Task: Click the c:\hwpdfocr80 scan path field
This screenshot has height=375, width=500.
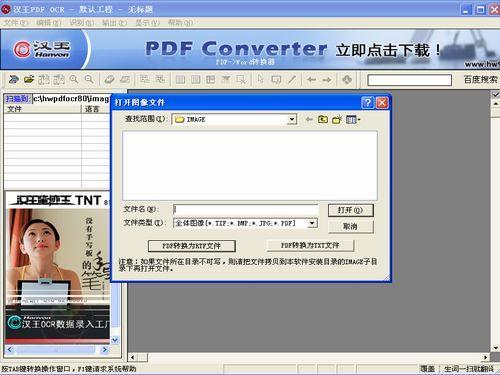Action: (x=71, y=99)
